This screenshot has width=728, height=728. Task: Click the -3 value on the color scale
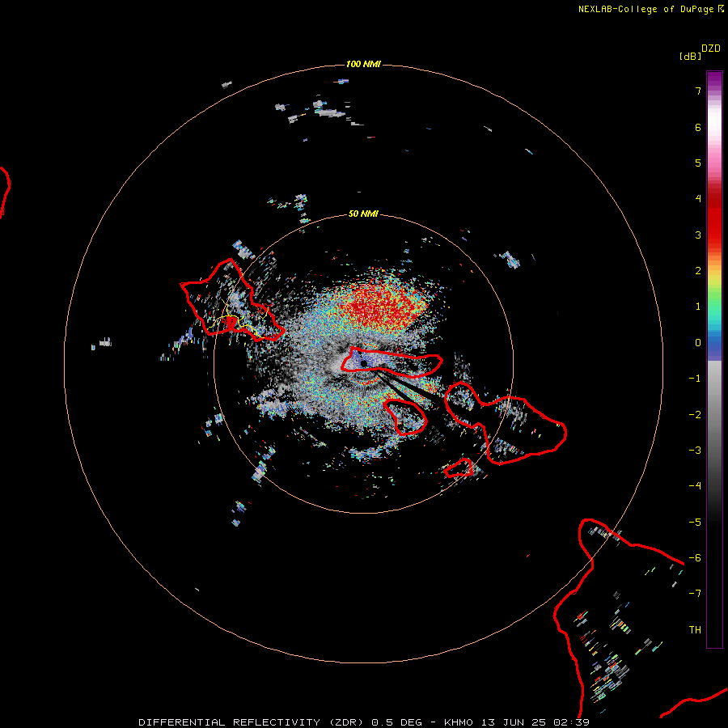[x=695, y=451]
